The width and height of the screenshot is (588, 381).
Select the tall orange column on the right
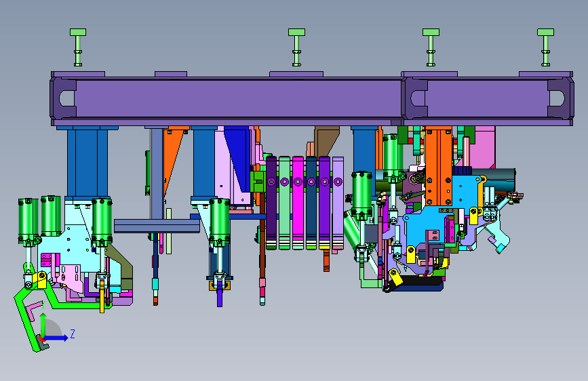(x=438, y=167)
